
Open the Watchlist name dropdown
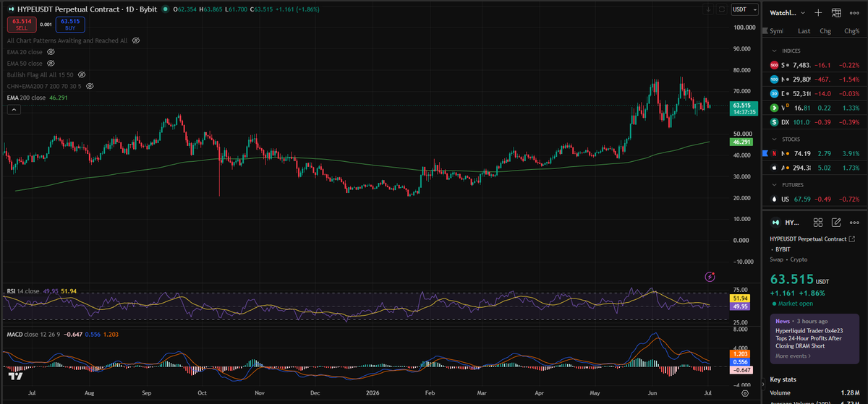coord(788,12)
